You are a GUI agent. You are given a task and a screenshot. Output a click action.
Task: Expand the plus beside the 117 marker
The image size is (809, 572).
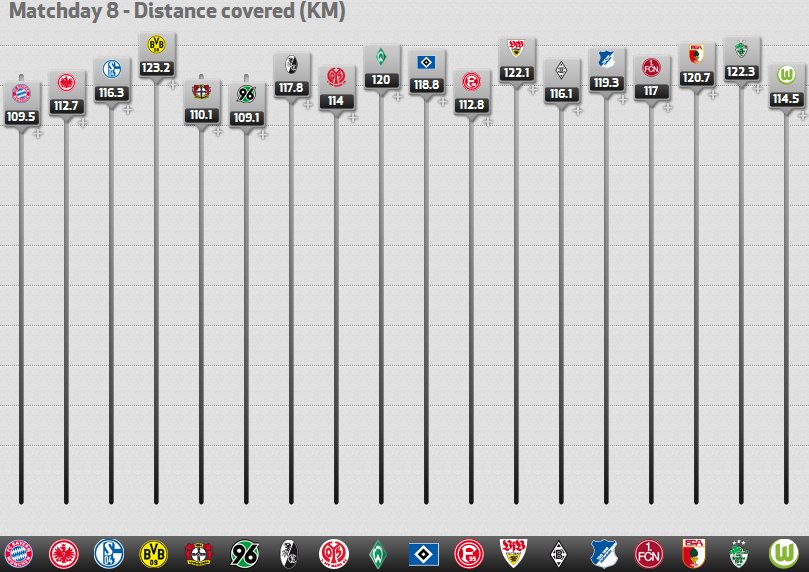668,108
